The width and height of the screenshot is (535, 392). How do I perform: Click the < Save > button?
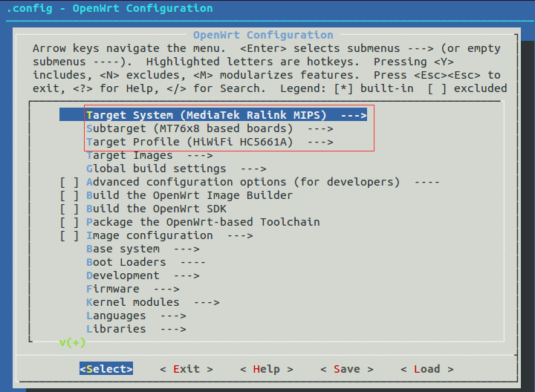pos(347,369)
